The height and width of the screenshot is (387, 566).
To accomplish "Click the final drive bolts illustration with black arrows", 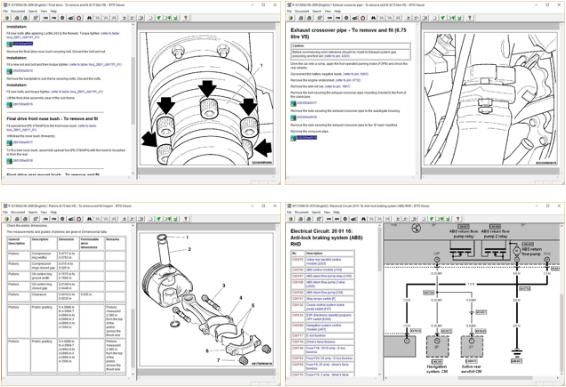I will click(x=206, y=99).
